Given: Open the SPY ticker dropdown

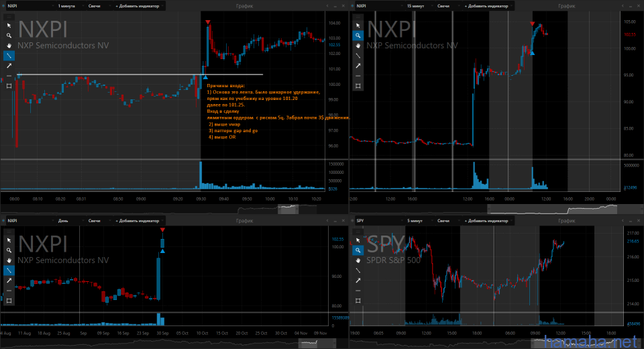Looking at the screenshot, I should (x=380, y=221).
